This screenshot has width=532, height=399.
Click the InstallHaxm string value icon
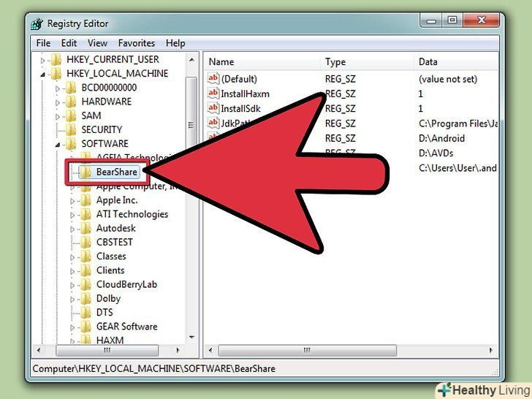[x=213, y=94]
